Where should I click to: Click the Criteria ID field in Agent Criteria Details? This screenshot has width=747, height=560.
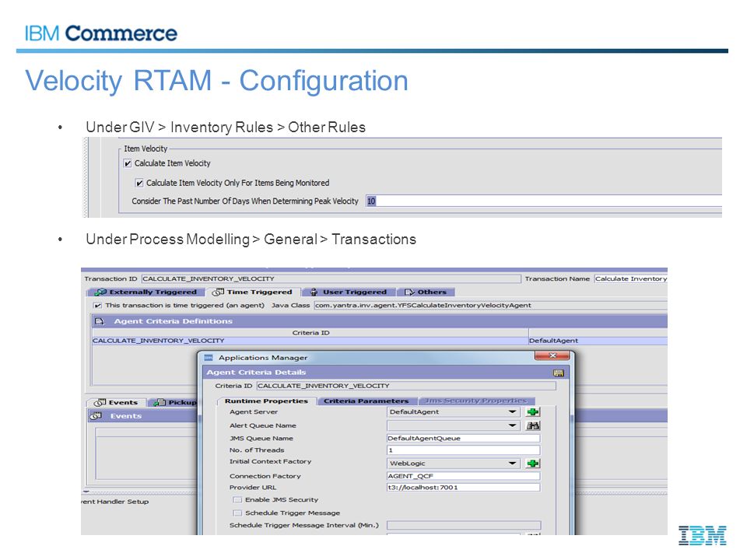coord(406,386)
